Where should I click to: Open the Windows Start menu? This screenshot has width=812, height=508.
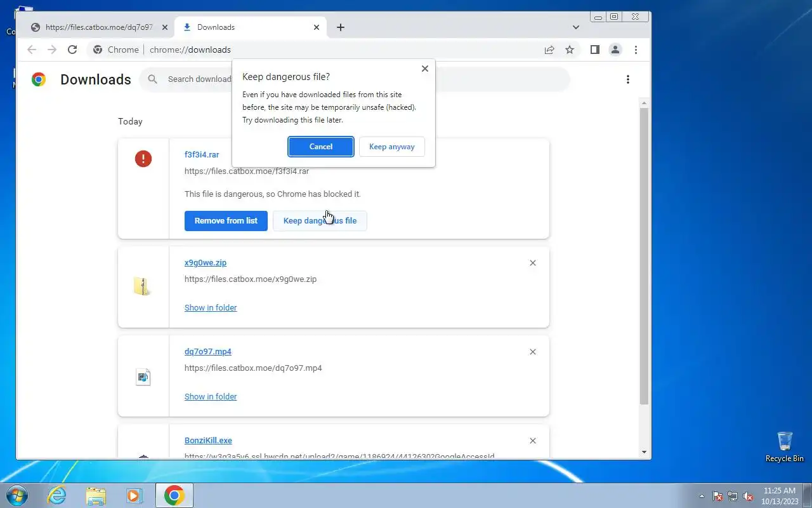(17, 495)
